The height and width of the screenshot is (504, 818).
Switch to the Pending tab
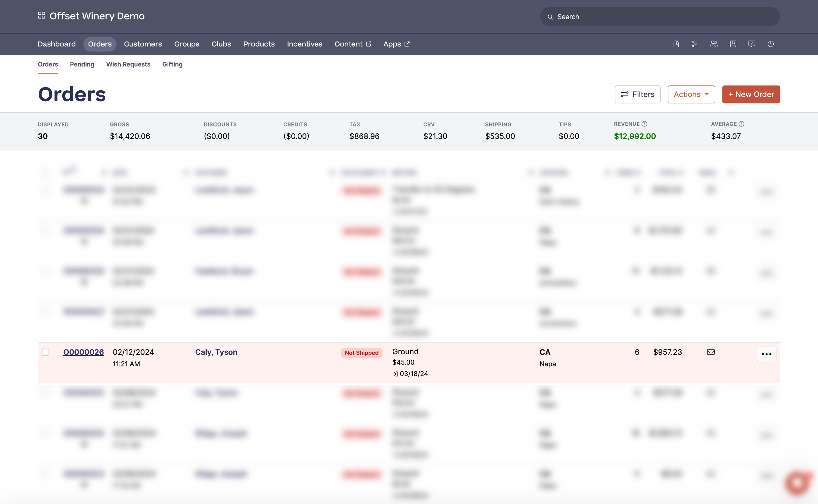[82, 64]
